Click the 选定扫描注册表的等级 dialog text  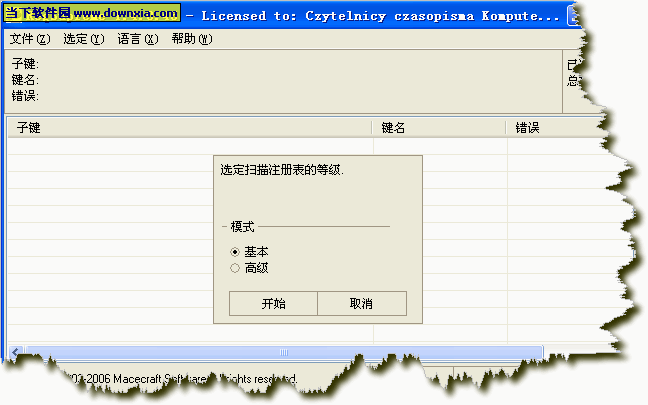[x=282, y=170]
